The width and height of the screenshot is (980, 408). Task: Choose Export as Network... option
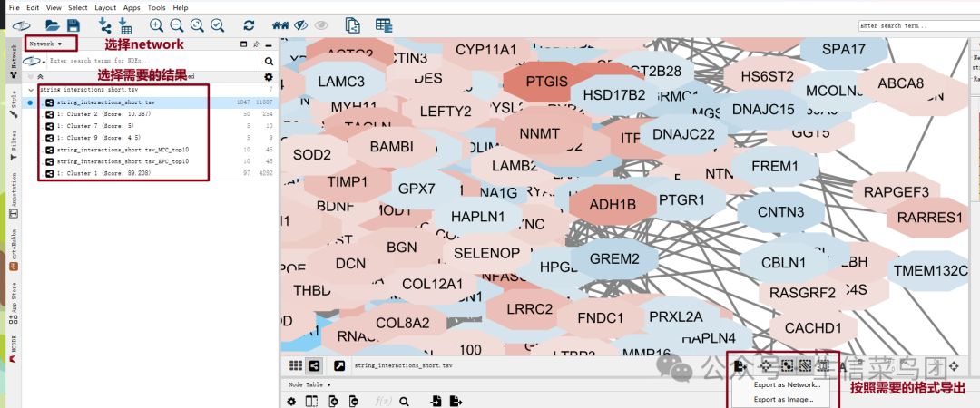(787, 385)
